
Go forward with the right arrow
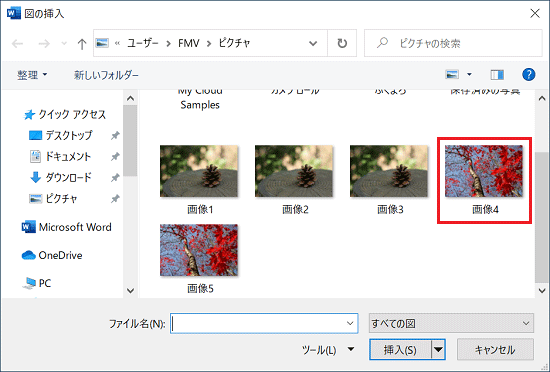(x=44, y=43)
